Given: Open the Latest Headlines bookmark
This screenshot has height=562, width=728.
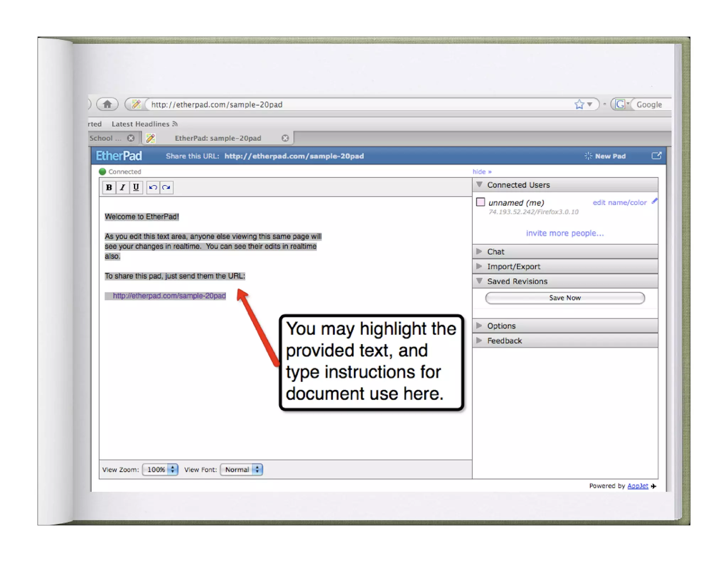Looking at the screenshot, I should coord(140,124).
